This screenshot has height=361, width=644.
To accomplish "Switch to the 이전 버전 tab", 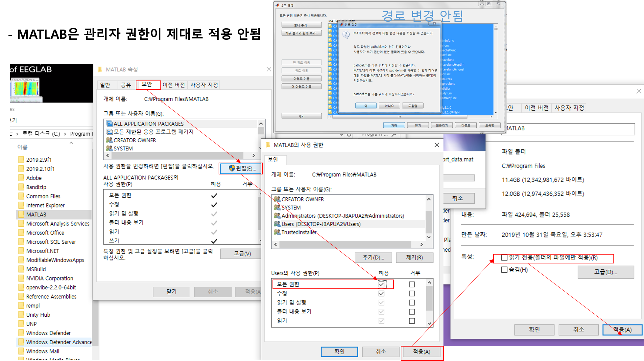I will point(173,85).
